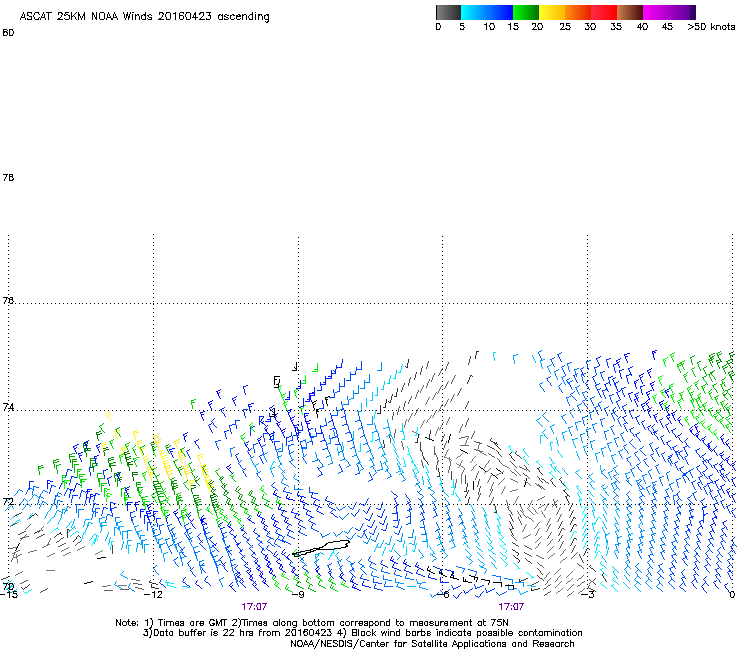The height and width of the screenshot is (650, 740).
Task: Click the yellow 20-25 knots color scale segment
Action: (x=552, y=12)
